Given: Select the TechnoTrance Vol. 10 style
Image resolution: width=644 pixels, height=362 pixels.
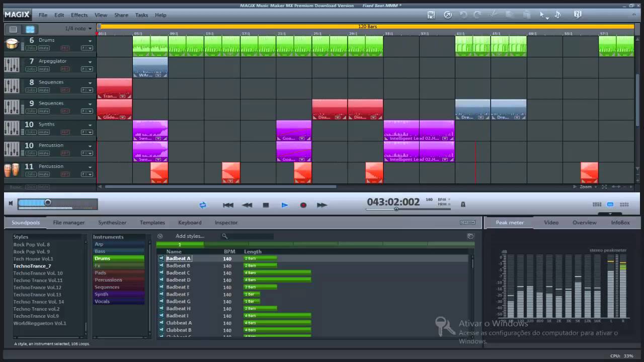Looking at the screenshot, I should point(38,273).
